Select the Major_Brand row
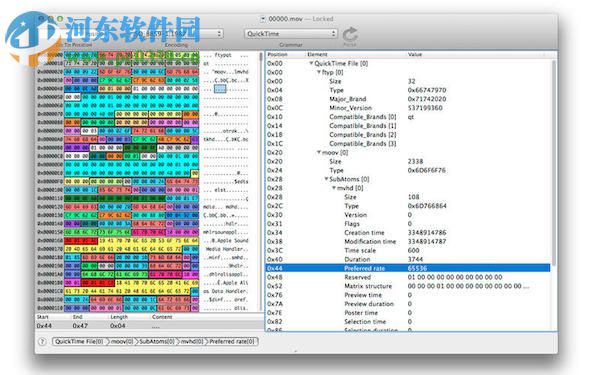This screenshot has width=600, height=375. (x=408, y=99)
